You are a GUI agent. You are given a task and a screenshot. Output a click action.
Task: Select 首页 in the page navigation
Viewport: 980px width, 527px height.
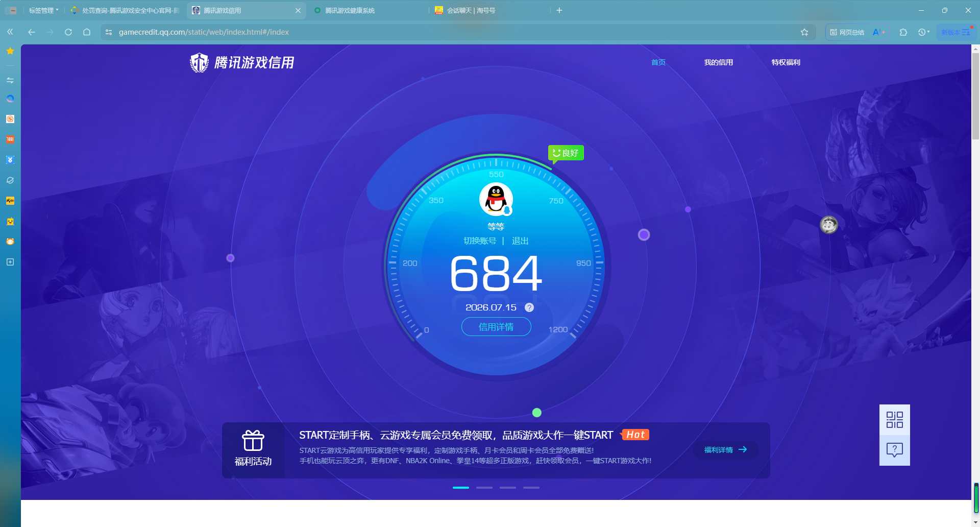(x=658, y=62)
